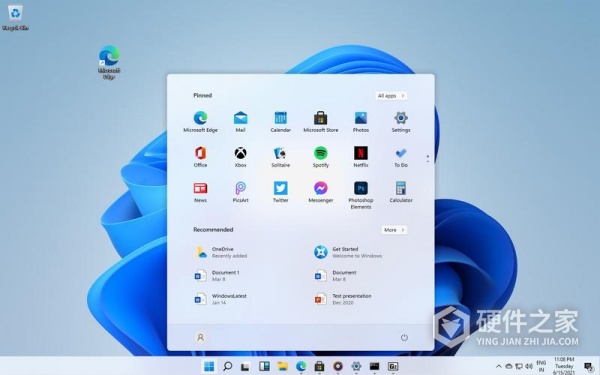Image resolution: width=600 pixels, height=375 pixels.
Task: Open the Photos app
Action: click(360, 122)
